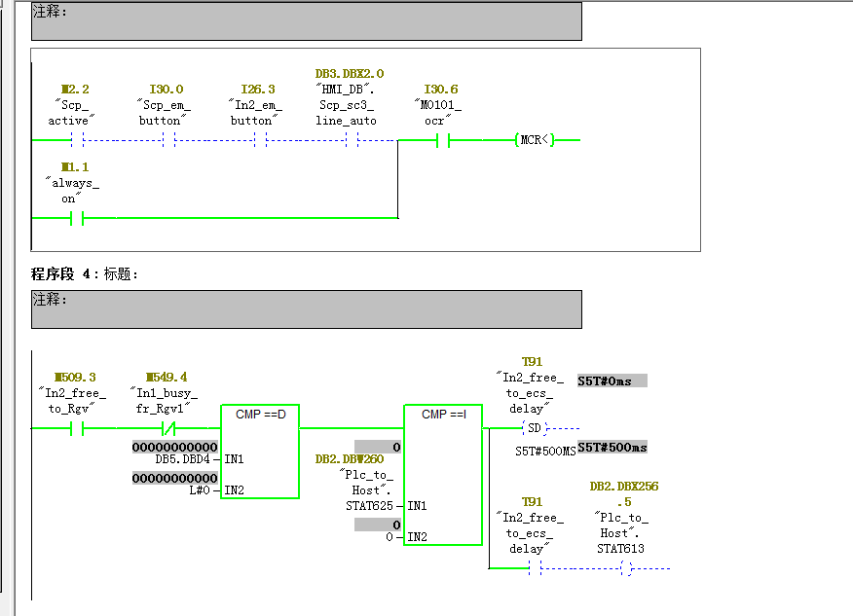Select the M509.3 In2_free_to_Rgv contact
The height and width of the screenshot is (616, 853).
77,429
